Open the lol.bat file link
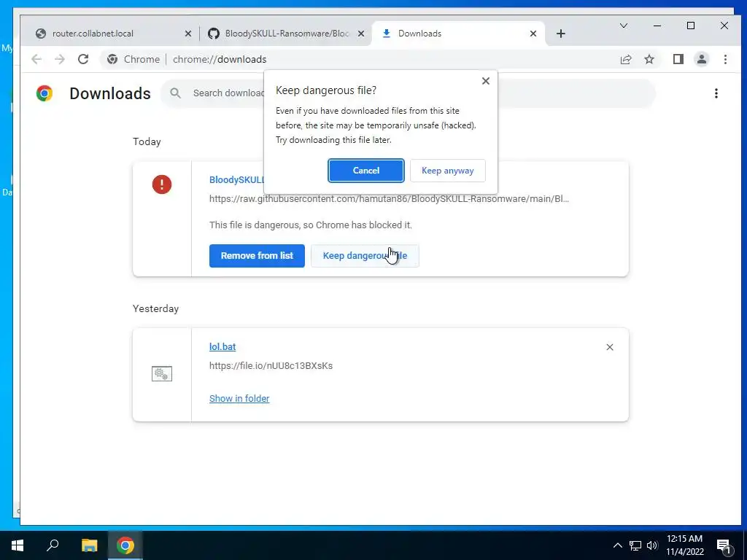Image resolution: width=747 pixels, height=560 pixels. 222,346
